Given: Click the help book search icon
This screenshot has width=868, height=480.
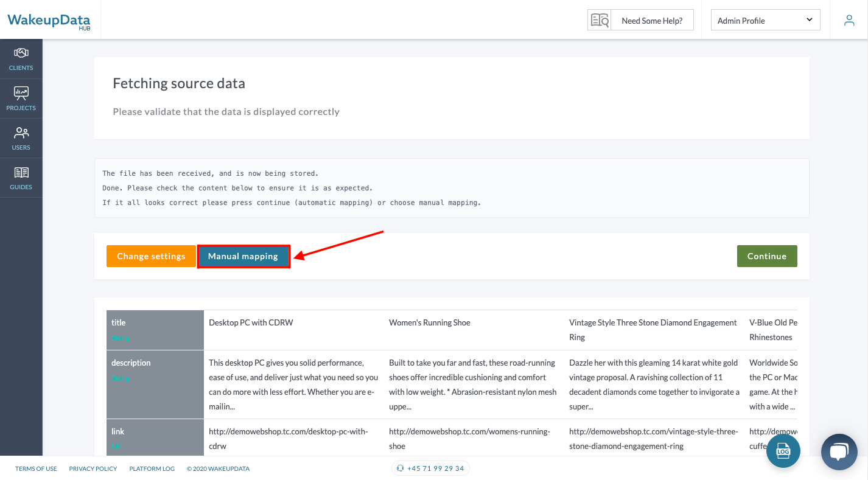Looking at the screenshot, I should pyautogui.click(x=599, y=20).
